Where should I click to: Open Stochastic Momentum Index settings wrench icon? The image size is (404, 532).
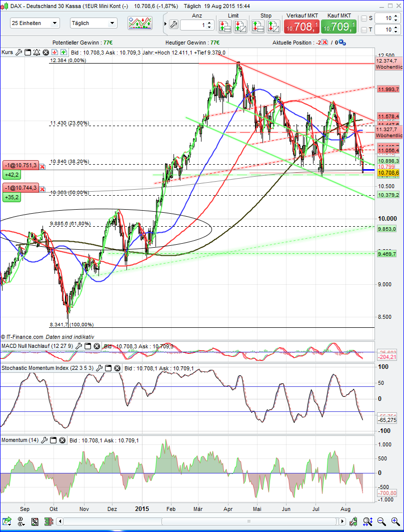98,368
